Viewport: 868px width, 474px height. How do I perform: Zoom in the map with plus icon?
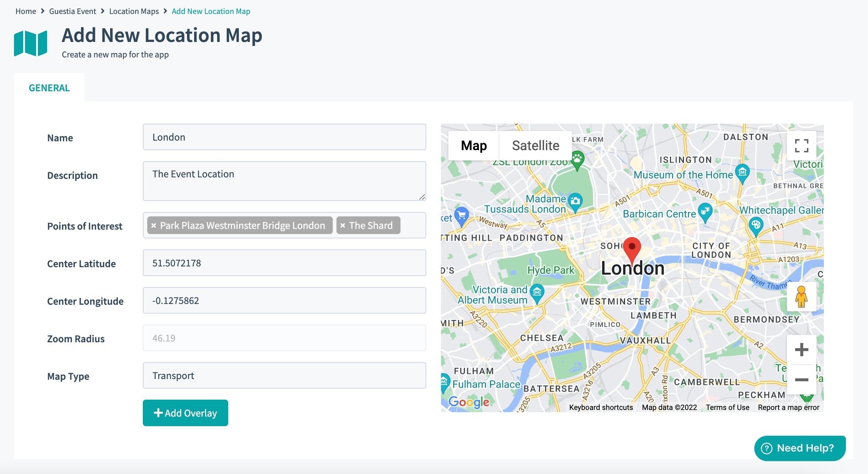801,350
